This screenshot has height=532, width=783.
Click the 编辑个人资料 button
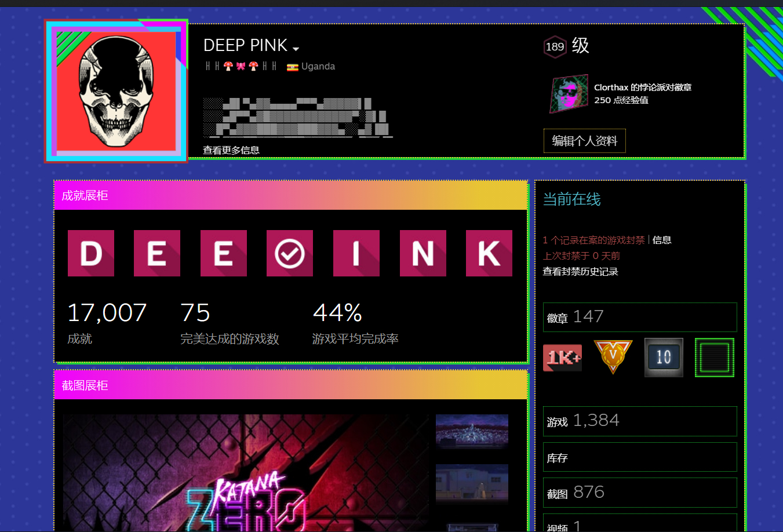click(584, 141)
